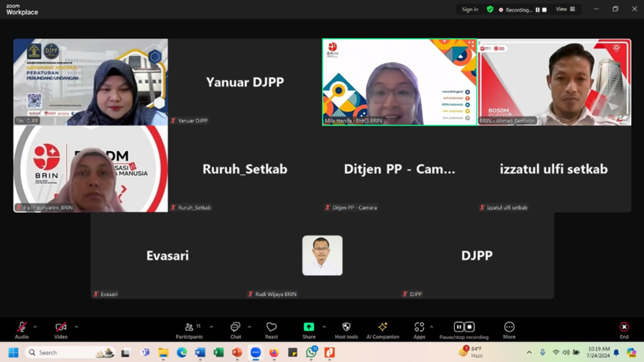Screen dimensions: 644x362
Task: Click the Sign in button
Action: (x=470, y=9)
